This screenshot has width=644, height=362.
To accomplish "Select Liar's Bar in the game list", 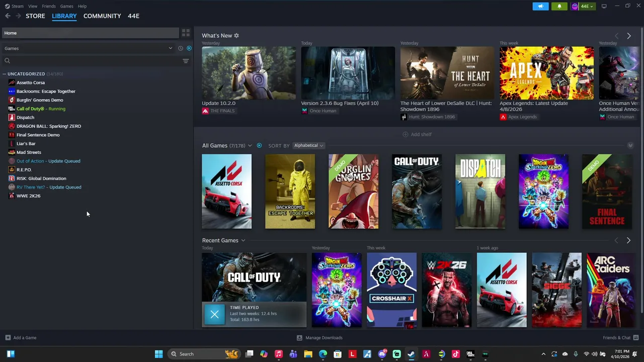I will 26,143.
